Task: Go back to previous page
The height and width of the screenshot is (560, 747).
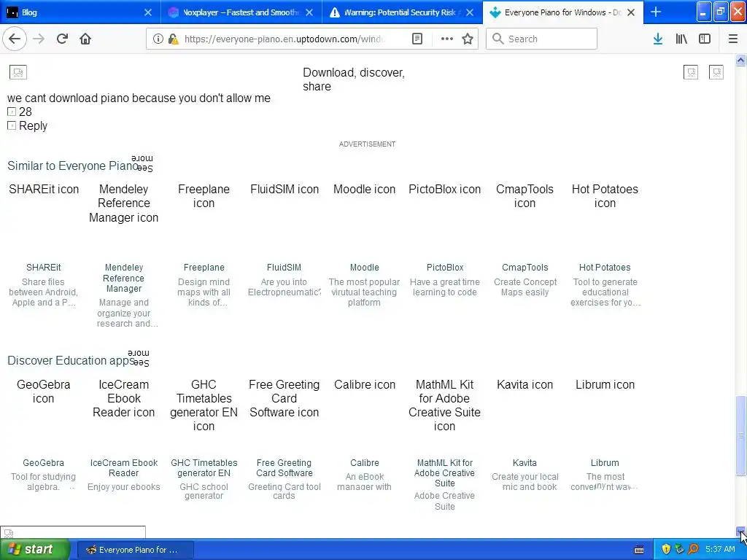Action: [15, 39]
